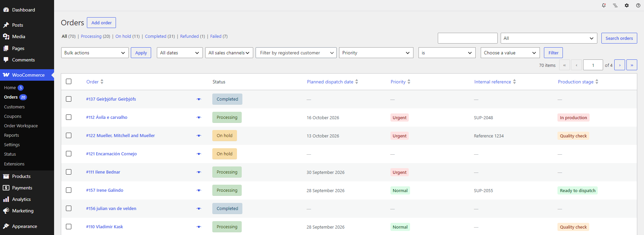This screenshot has width=644, height=235.
Task: Preview order #110 Vladimir Kask eye icon
Action: (199, 227)
